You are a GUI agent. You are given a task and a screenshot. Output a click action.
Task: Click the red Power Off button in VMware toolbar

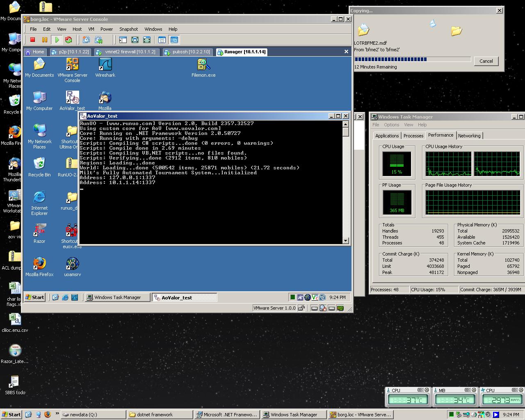[x=33, y=40]
